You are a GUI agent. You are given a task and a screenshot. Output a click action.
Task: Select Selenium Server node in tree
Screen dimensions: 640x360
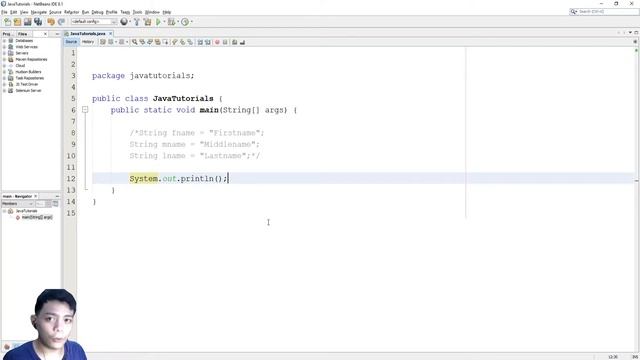(x=28, y=91)
